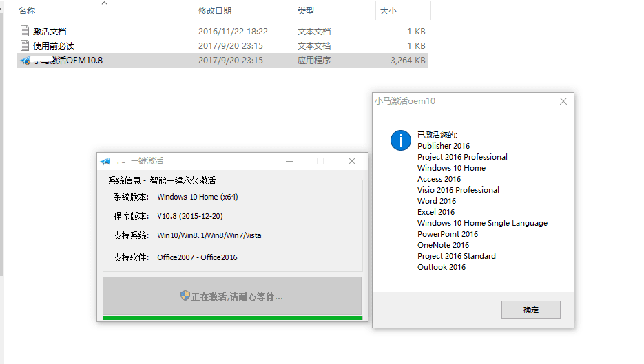Image resolution: width=644 pixels, height=364 pixels.
Task: Minimize the 一键激活 window
Action: (x=289, y=161)
